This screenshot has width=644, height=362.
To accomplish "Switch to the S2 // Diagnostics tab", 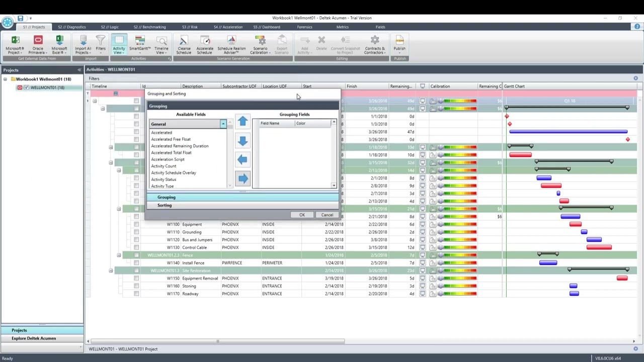I will (71, 27).
